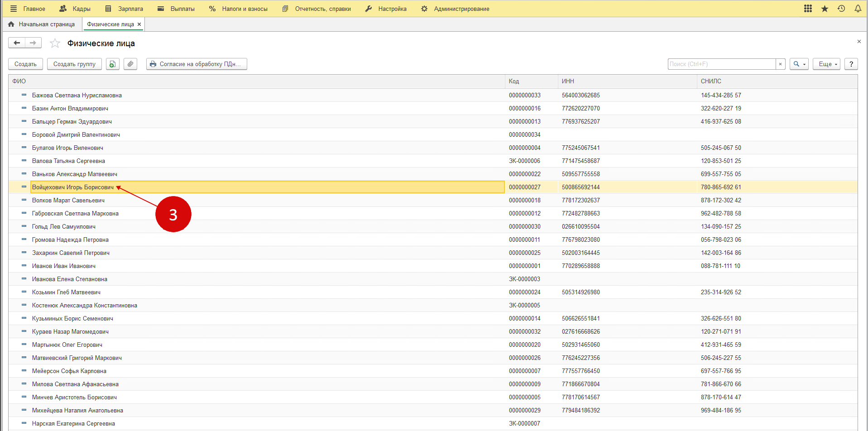
Task: Open notifications bell icon
Action: pos(858,9)
